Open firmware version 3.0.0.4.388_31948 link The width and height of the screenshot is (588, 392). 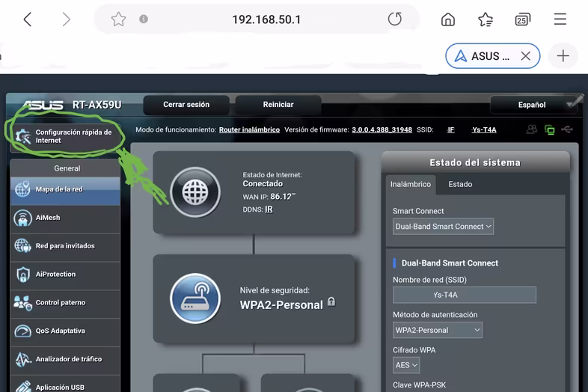click(x=382, y=129)
